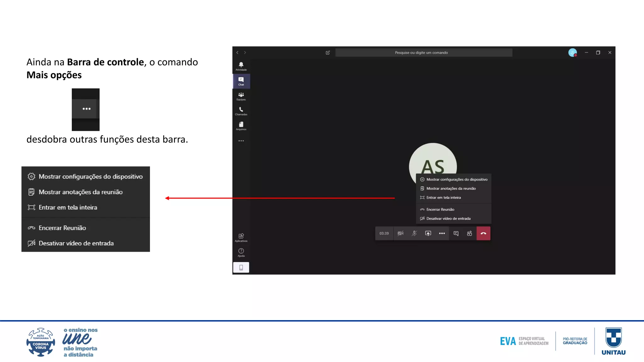Expand more apps ellipsis in sidebar

tap(241, 141)
